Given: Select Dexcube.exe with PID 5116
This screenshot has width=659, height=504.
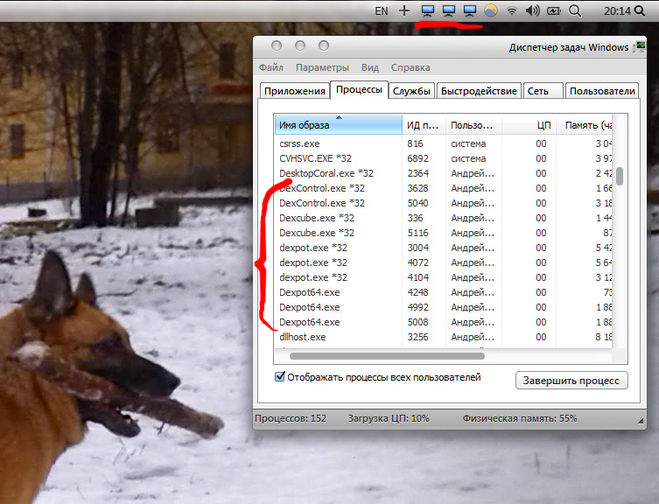Looking at the screenshot, I should 443,233.
